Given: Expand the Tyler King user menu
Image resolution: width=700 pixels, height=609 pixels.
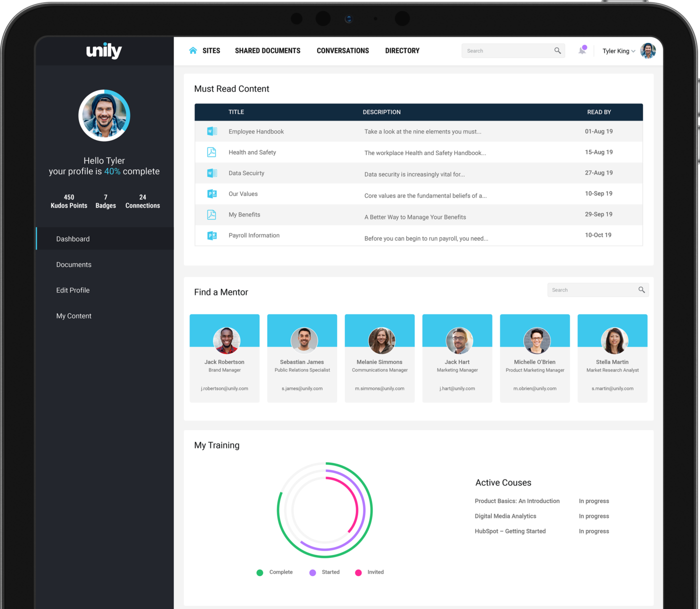Looking at the screenshot, I should pos(619,51).
